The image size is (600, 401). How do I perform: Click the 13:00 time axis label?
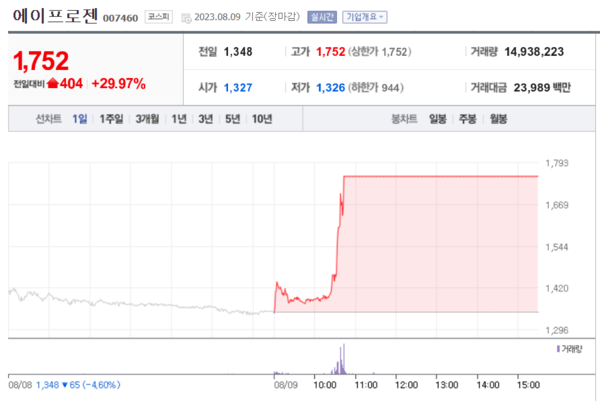point(447,385)
